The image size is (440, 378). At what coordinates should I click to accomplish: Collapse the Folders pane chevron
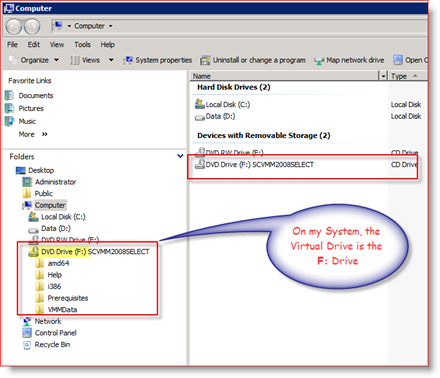pyautogui.click(x=180, y=156)
